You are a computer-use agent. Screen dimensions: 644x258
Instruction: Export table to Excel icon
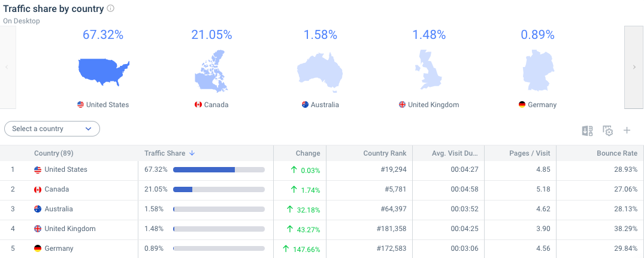coord(588,131)
